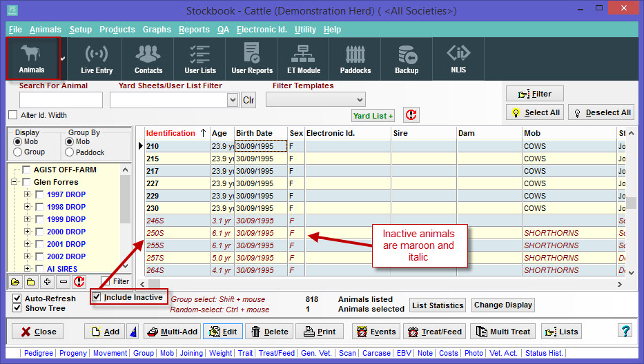Click the minus icon below the tree
644x364 pixels.
tap(64, 282)
